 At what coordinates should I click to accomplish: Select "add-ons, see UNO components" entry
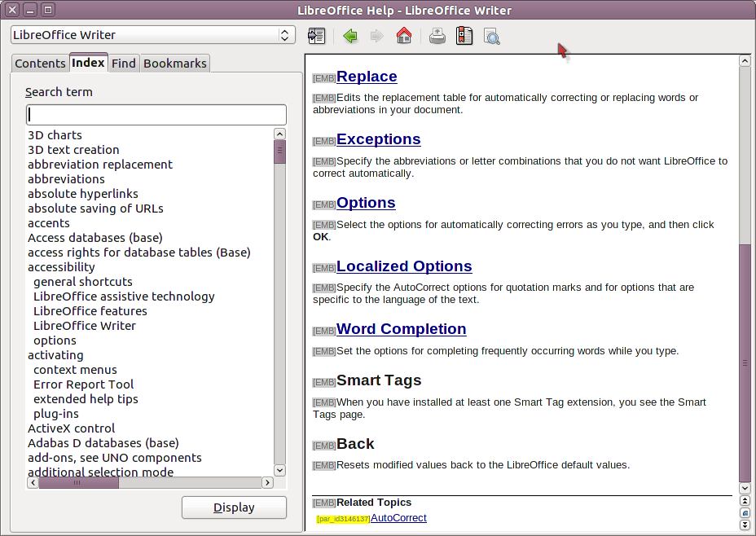point(115,458)
